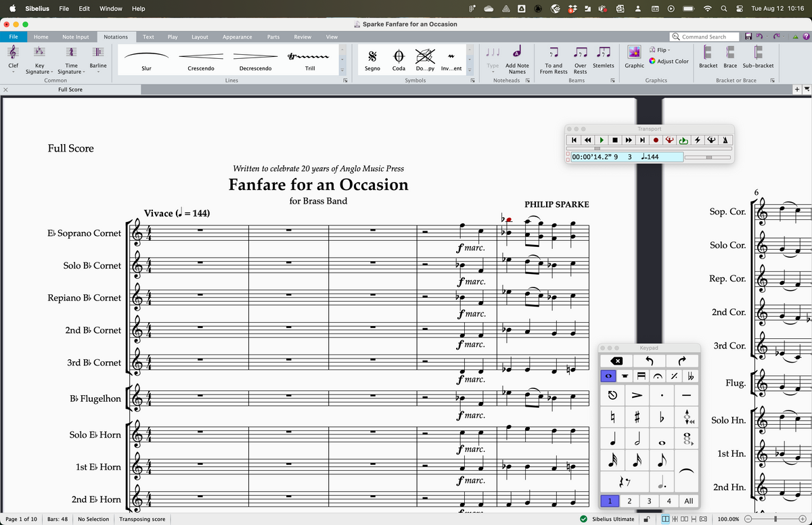The image size is (812, 525).
Task: Click the Keypad delete (backspace) button
Action: click(x=616, y=360)
